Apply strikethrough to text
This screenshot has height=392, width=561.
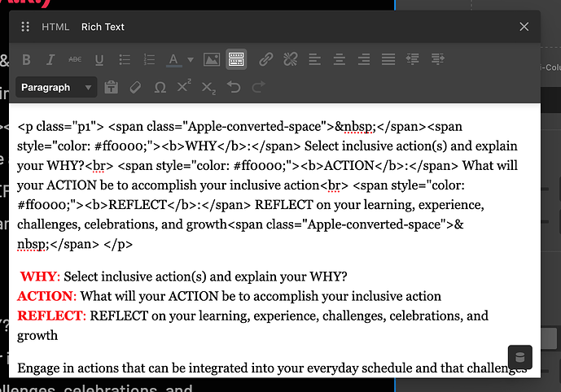(75, 59)
